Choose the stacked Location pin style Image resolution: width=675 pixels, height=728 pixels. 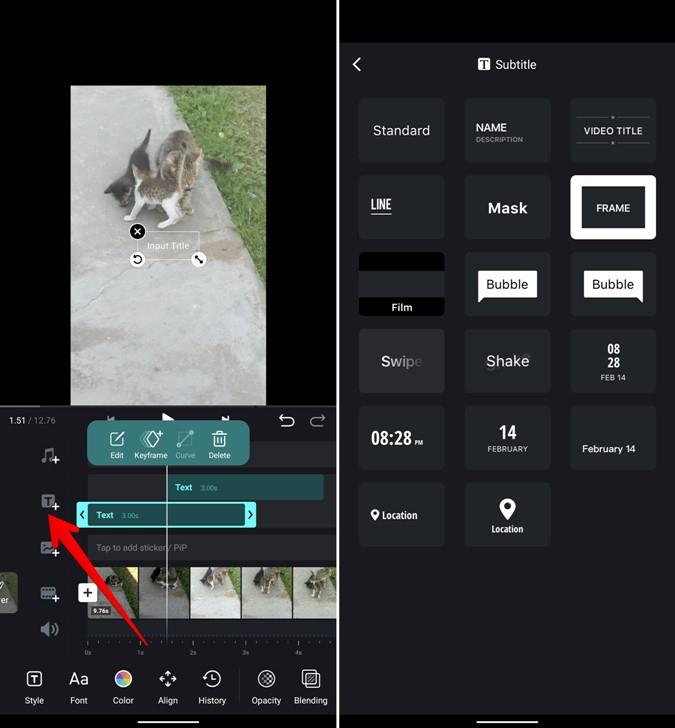[x=507, y=514]
